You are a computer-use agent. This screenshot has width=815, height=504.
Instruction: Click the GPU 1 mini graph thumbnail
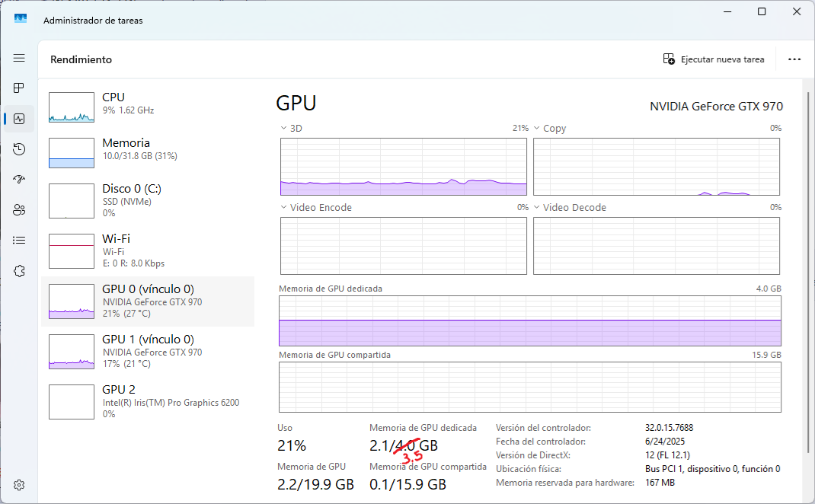(72, 352)
